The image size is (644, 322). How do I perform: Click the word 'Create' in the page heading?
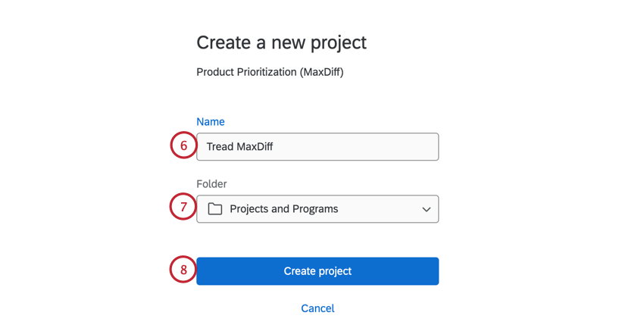tap(222, 42)
